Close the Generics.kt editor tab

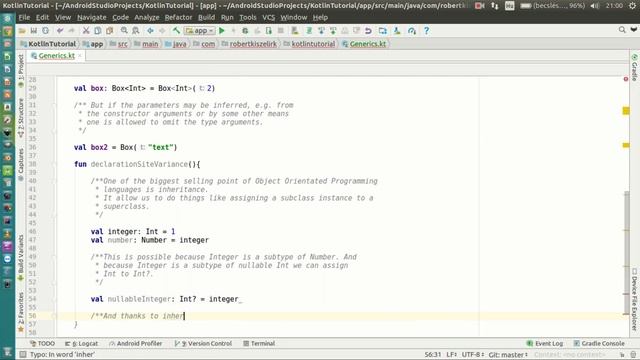pyautogui.click(x=80, y=56)
